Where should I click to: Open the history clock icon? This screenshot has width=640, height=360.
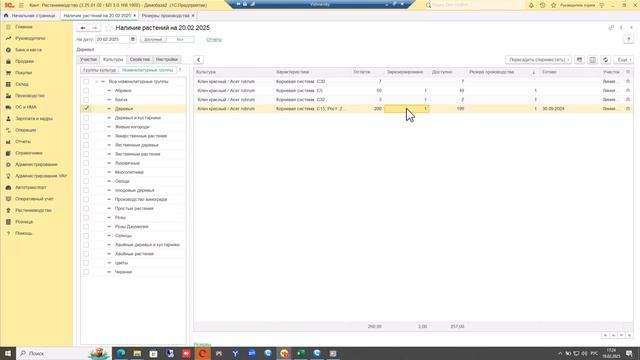pyautogui.click(x=542, y=5)
